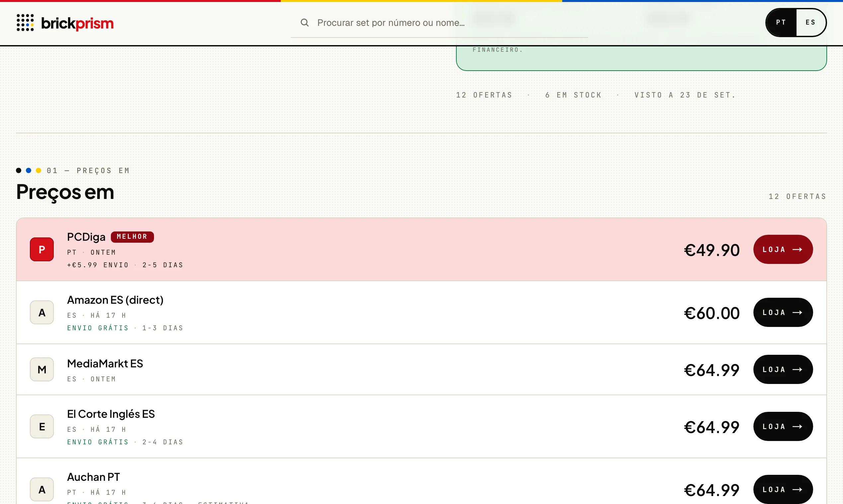
Task: Select the Auchan PT store name
Action: [94, 477]
